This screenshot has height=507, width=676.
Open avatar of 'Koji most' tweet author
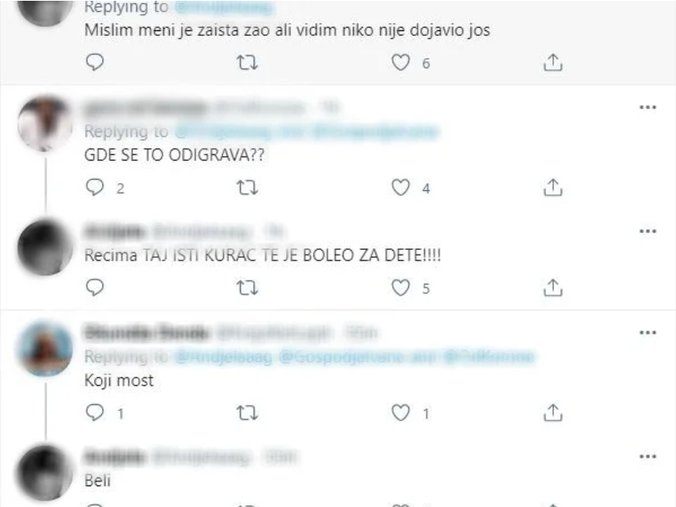[45, 348]
